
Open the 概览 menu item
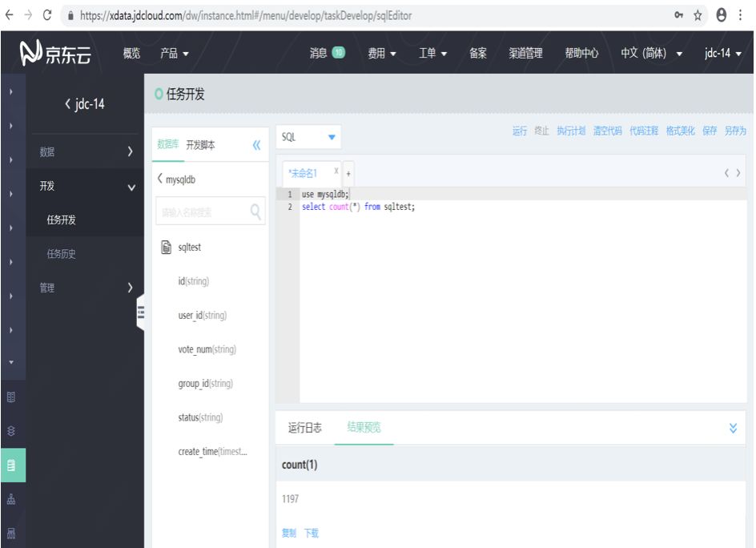coord(131,53)
